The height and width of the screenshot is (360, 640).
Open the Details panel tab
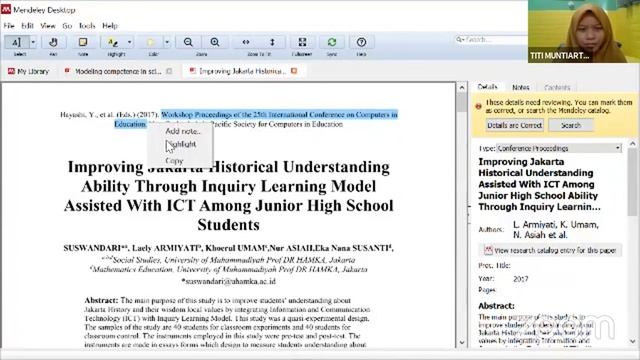point(487,87)
